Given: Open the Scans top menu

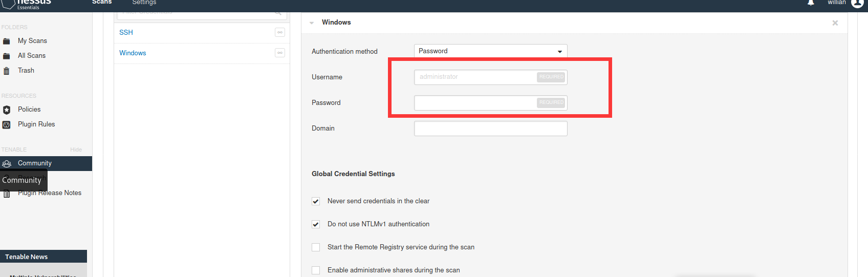Looking at the screenshot, I should tap(102, 3).
